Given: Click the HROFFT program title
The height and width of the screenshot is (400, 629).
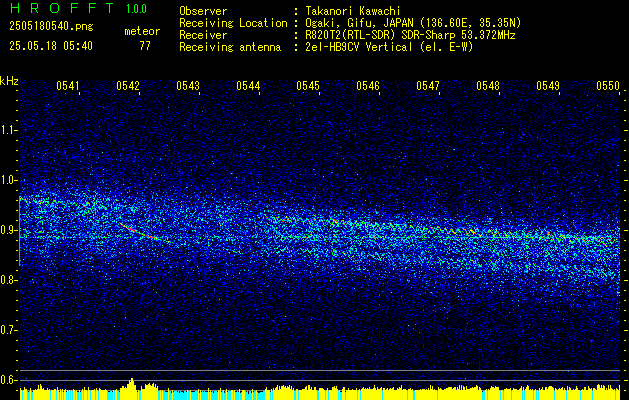Looking at the screenshot, I should click(63, 8).
